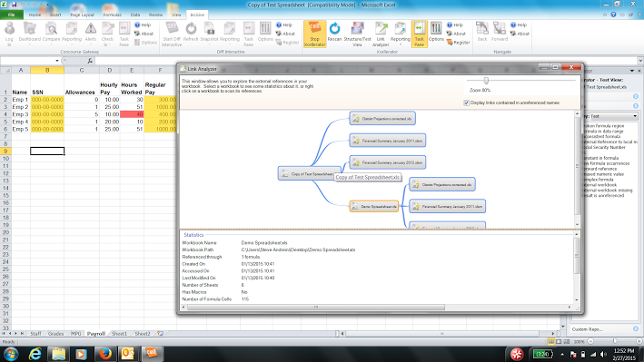Open the Staff sheet tab
644x362 pixels.
(35, 334)
